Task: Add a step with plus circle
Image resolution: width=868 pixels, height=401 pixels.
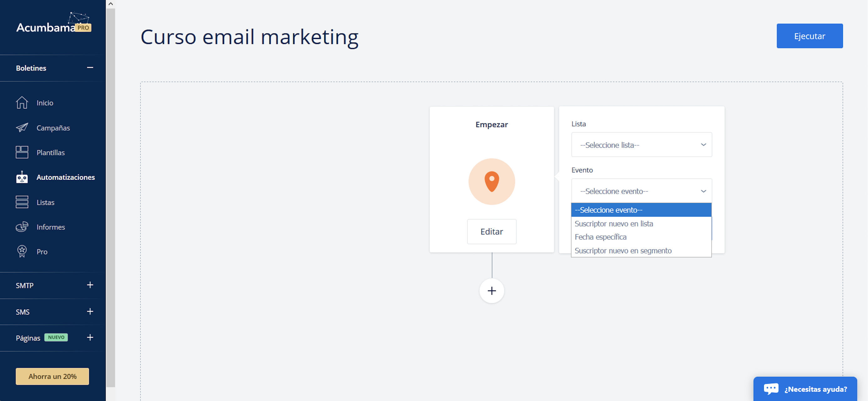Action: [x=492, y=290]
